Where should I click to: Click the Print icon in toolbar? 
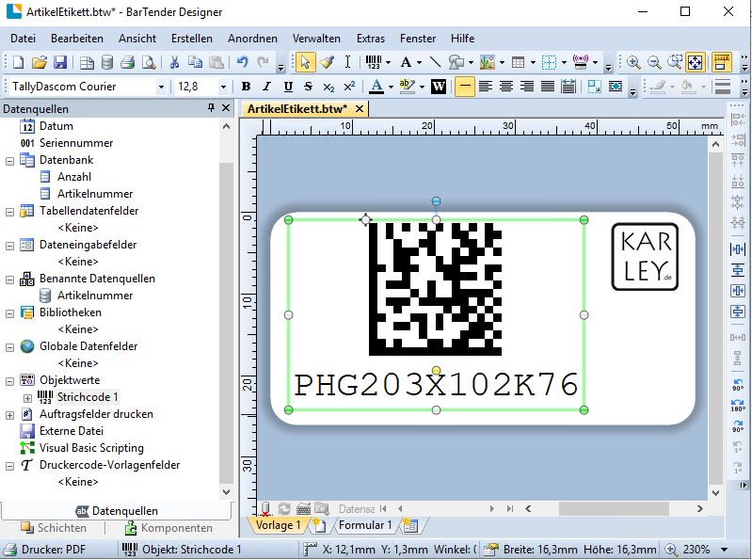pos(128,62)
